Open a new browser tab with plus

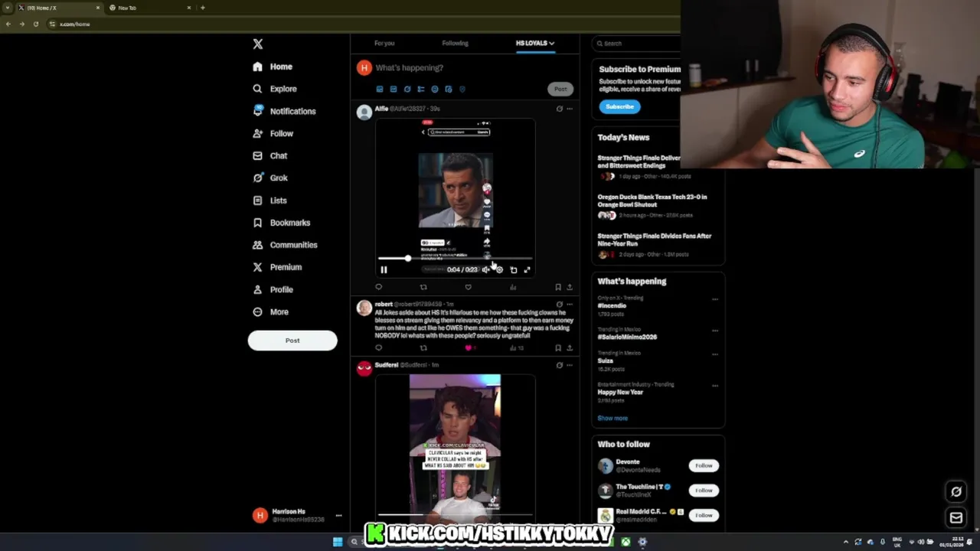(x=202, y=8)
